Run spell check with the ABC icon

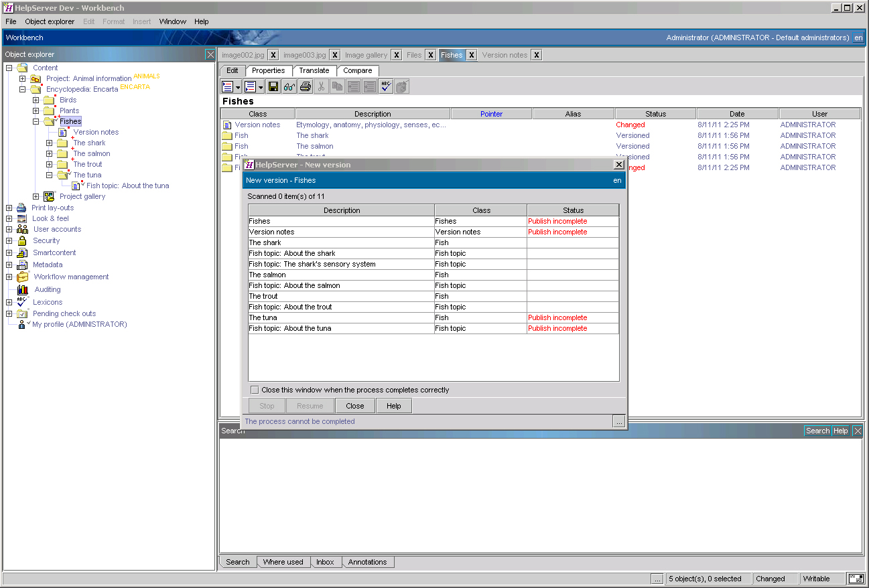[x=385, y=86]
